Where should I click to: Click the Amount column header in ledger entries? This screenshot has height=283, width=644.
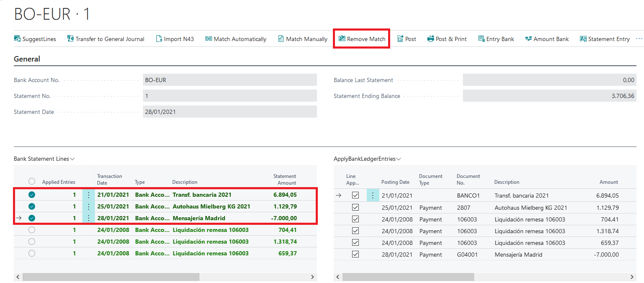coord(608,182)
